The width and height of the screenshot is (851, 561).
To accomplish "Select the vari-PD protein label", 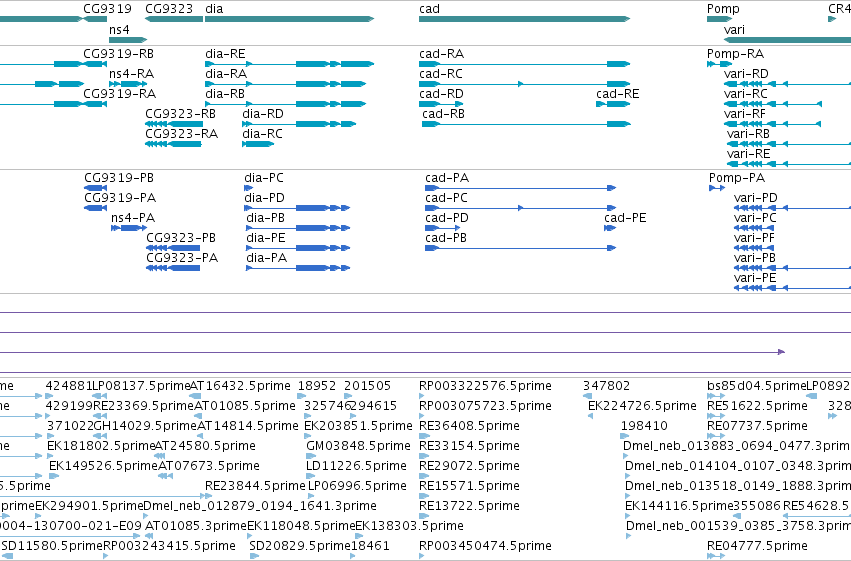I will coord(755,198).
